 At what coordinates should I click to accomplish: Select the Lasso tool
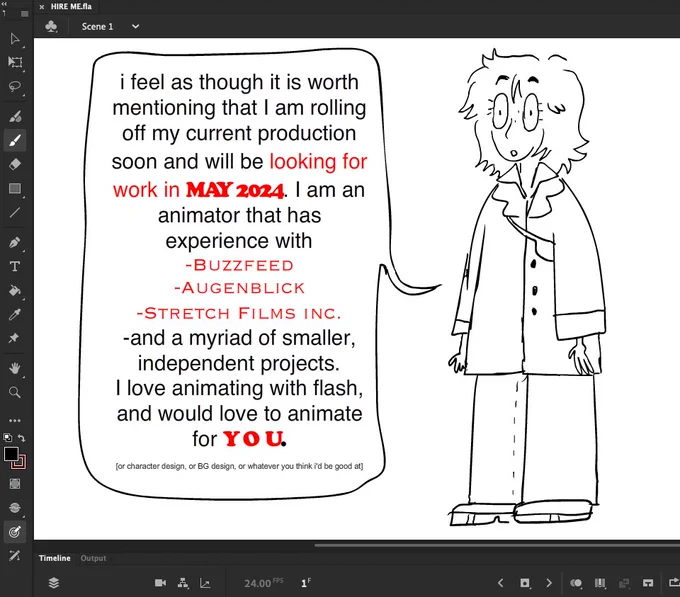coord(15,86)
